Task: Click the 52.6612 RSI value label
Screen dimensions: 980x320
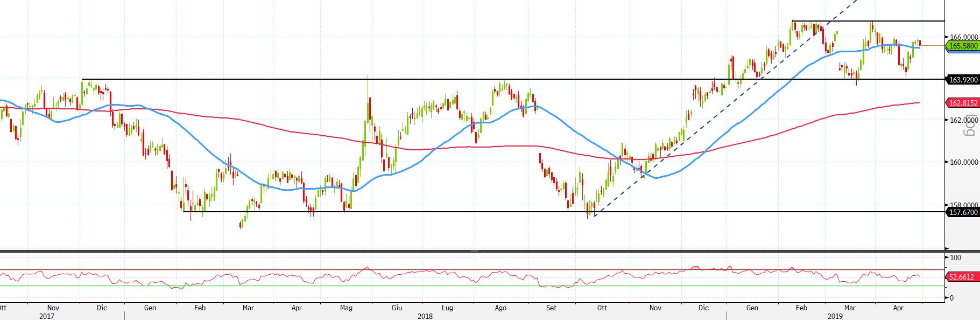Action: click(962, 277)
